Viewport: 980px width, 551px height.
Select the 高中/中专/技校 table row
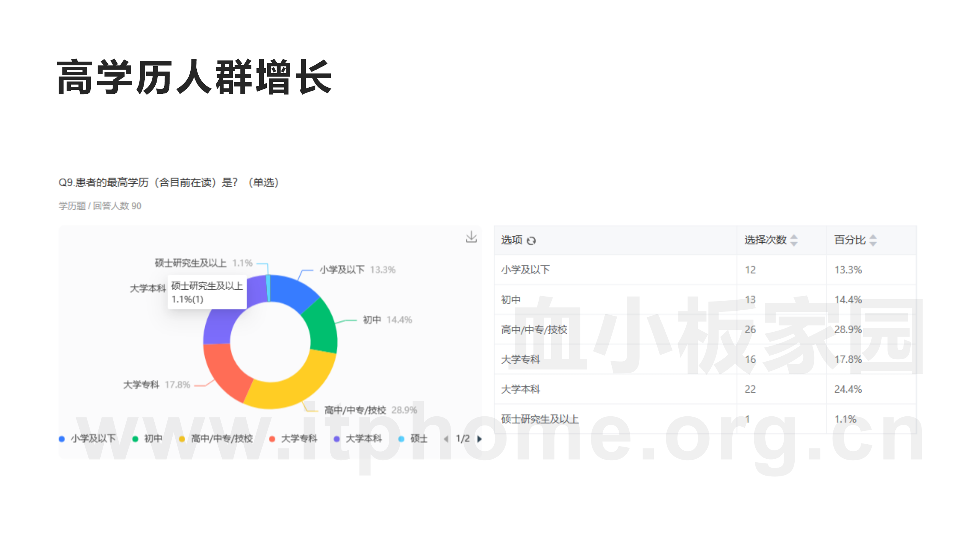point(651,329)
